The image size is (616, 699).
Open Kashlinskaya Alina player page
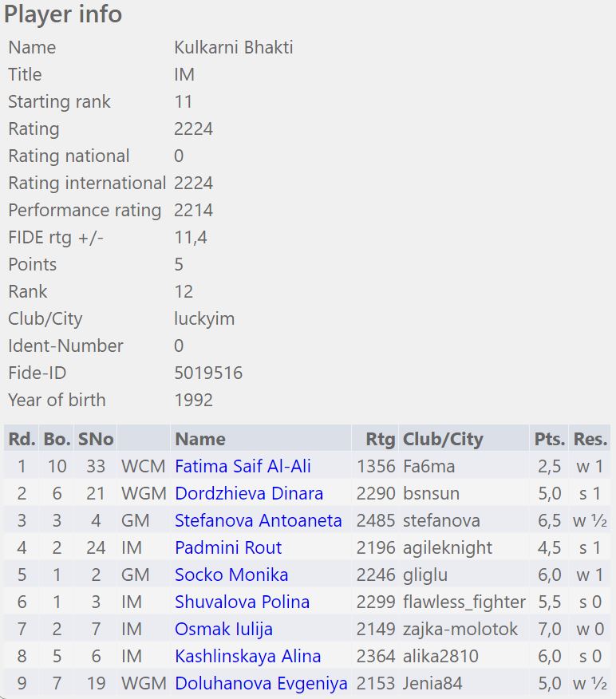tap(247, 656)
